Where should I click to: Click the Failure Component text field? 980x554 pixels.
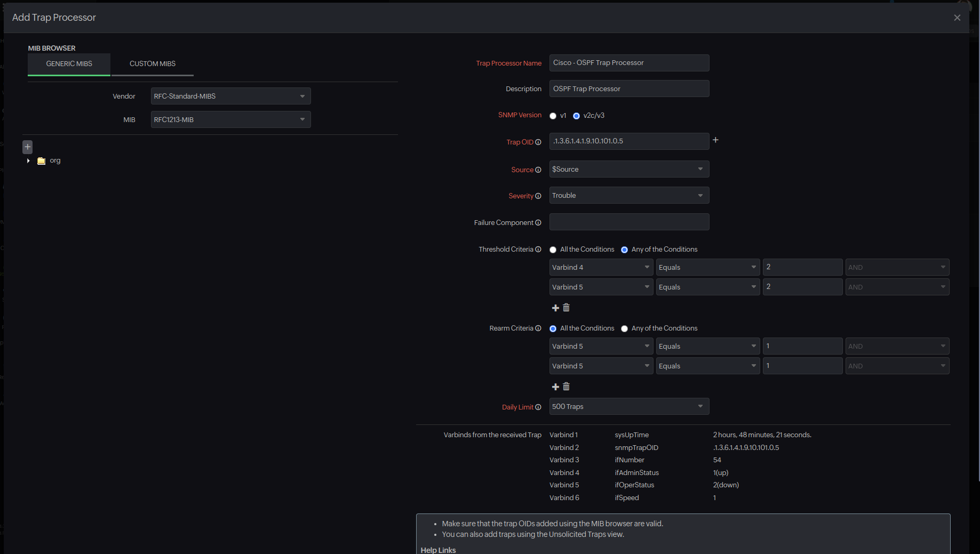628,222
